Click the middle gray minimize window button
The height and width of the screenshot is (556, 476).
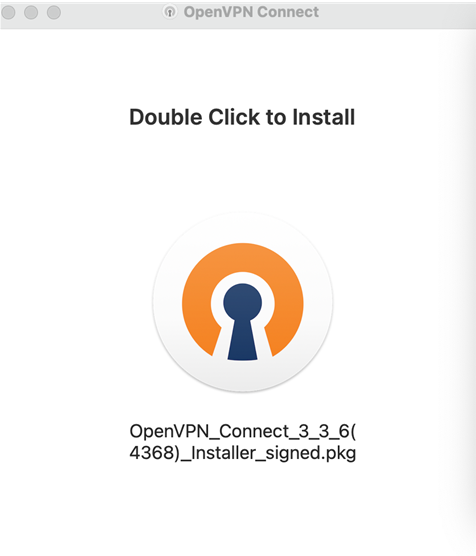coord(31,12)
